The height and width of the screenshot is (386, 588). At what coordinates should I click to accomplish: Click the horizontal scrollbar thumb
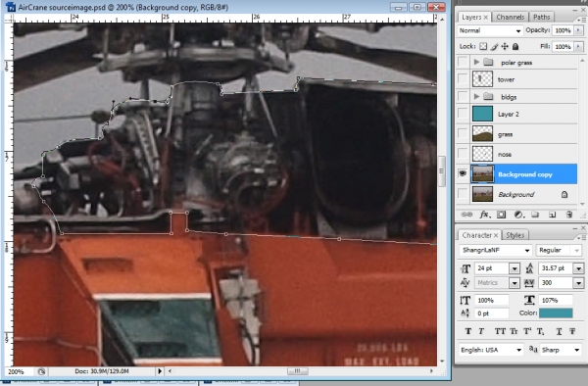[x=297, y=371]
